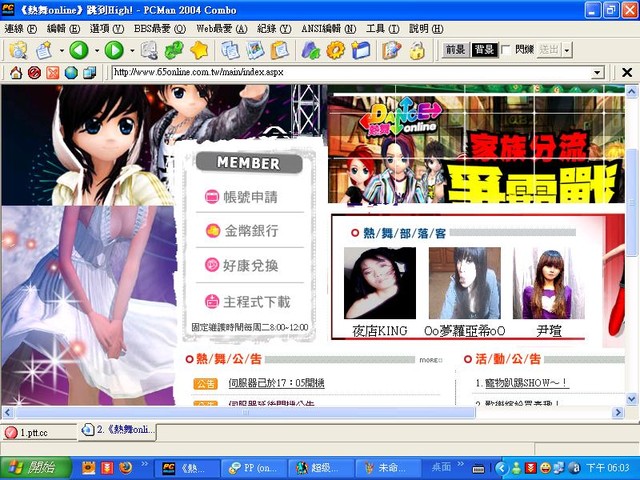Expand the address bar history dropdown
The height and width of the screenshot is (480, 640).
pyautogui.click(x=597, y=73)
